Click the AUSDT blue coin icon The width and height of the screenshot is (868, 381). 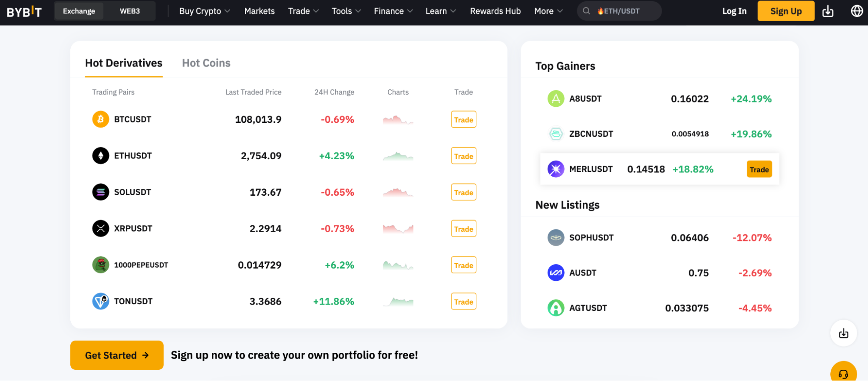click(556, 273)
